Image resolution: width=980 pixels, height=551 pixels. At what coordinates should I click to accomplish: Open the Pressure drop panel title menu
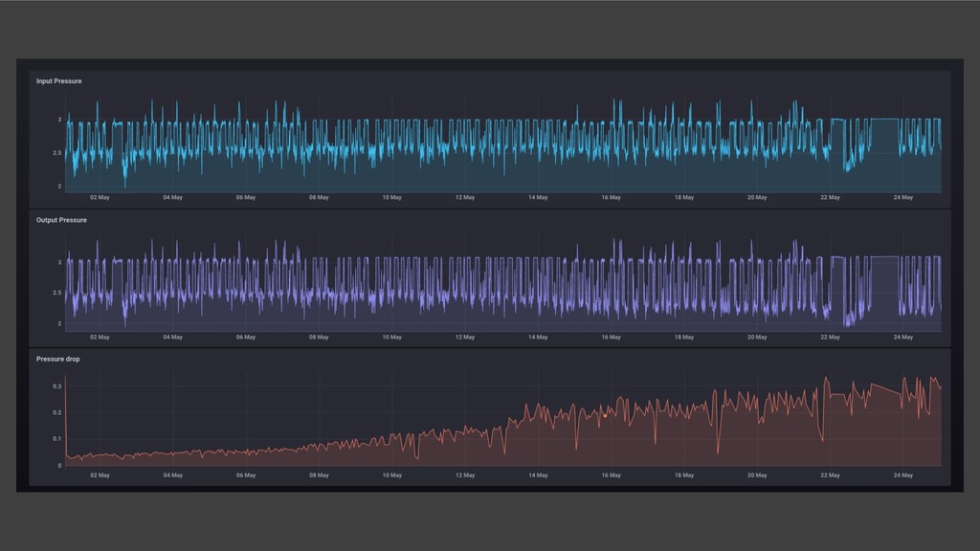[56, 359]
